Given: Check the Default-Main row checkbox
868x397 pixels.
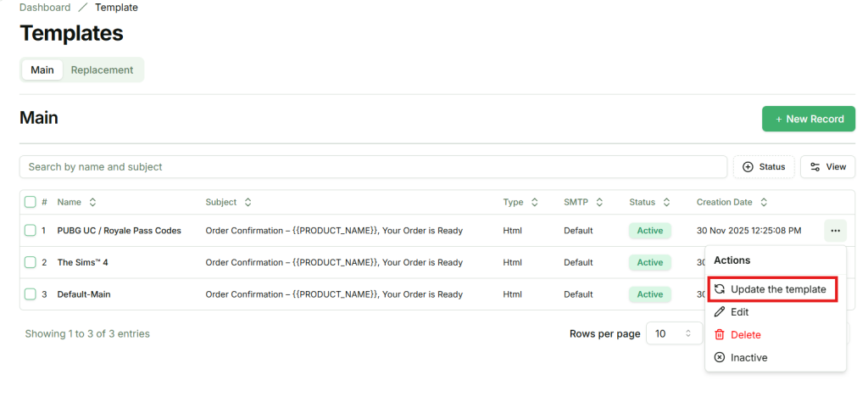Looking at the screenshot, I should pyautogui.click(x=31, y=294).
